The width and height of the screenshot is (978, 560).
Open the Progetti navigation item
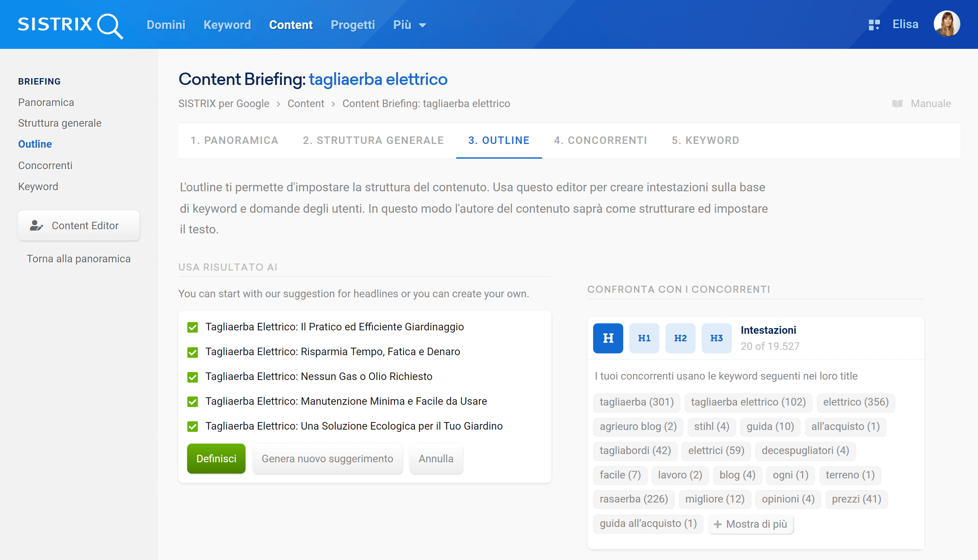pyautogui.click(x=352, y=25)
